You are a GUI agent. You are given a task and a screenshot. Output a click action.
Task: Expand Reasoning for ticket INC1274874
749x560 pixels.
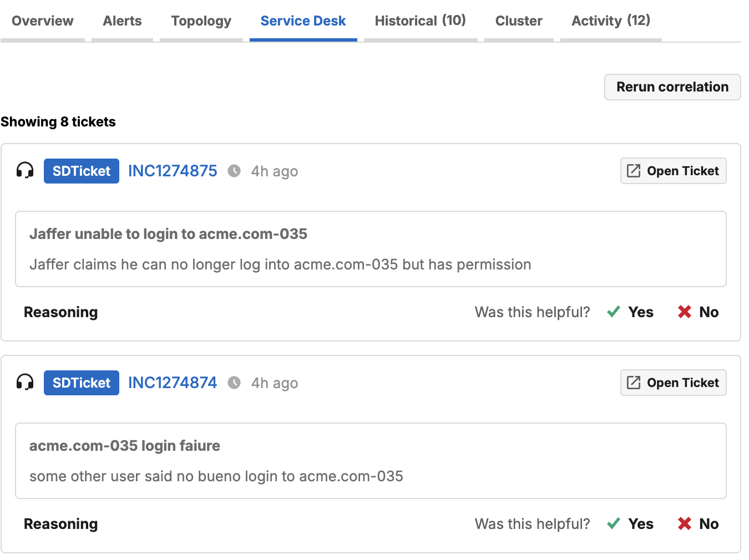tap(60, 523)
